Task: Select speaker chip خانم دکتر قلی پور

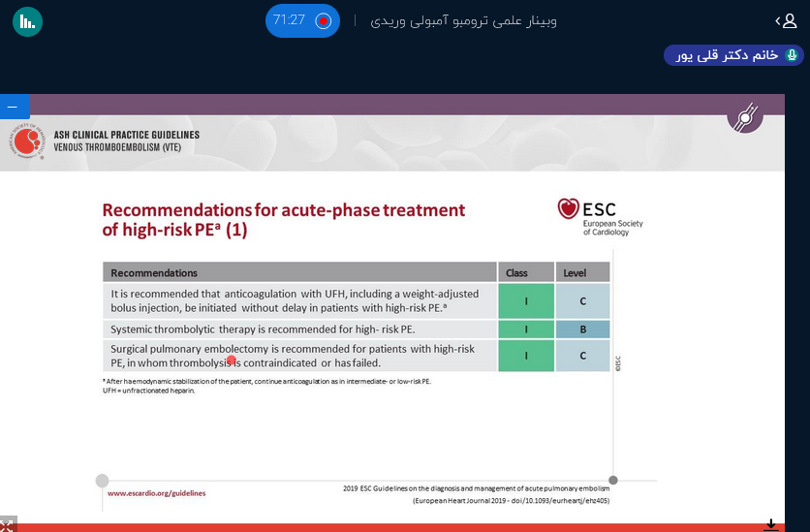Action: (733, 54)
